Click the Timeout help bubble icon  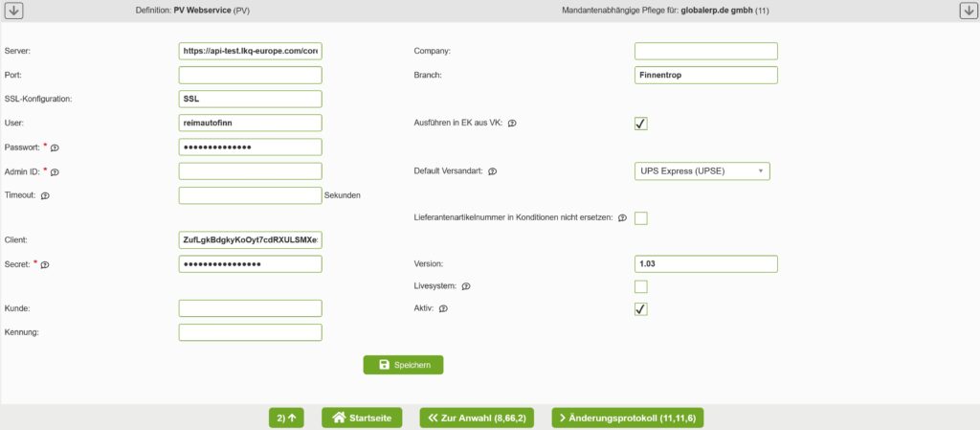pyautogui.click(x=45, y=195)
